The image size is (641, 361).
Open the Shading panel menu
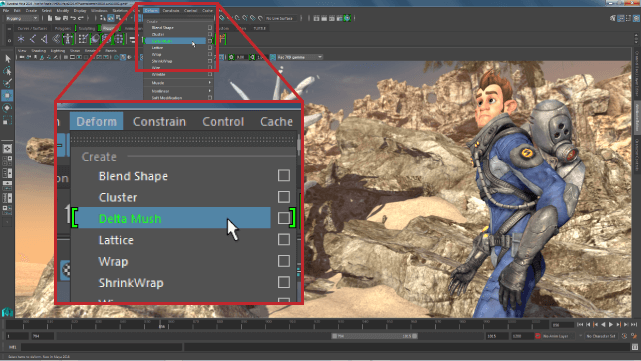tap(39, 51)
